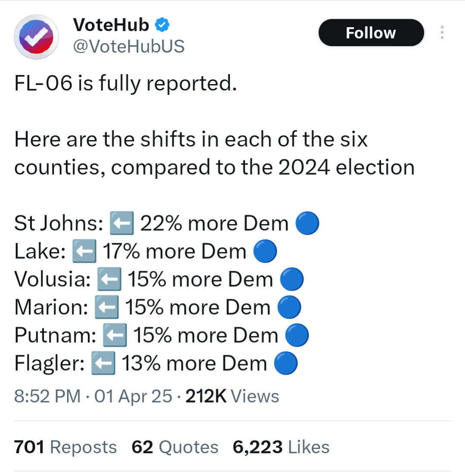The image size is (465, 476).
Task: Click the blue circle after Flagler line
Action: click(286, 364)
